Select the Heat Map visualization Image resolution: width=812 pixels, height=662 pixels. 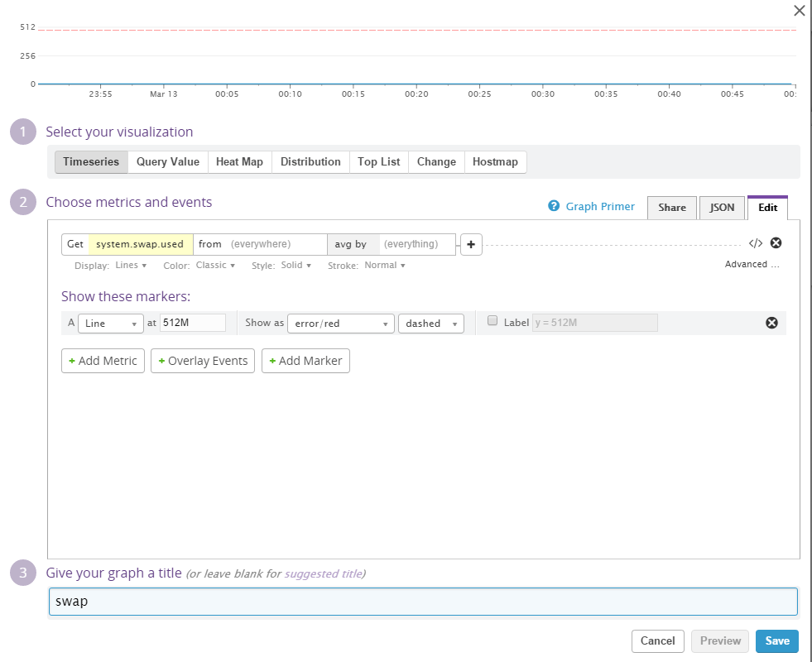239,162
